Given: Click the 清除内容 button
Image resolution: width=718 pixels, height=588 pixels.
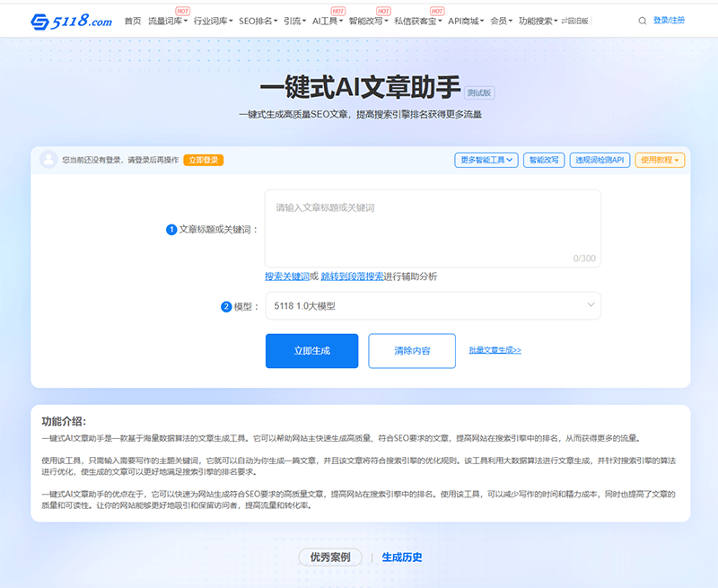Looking at the screenshot, I should pos(412,351).
